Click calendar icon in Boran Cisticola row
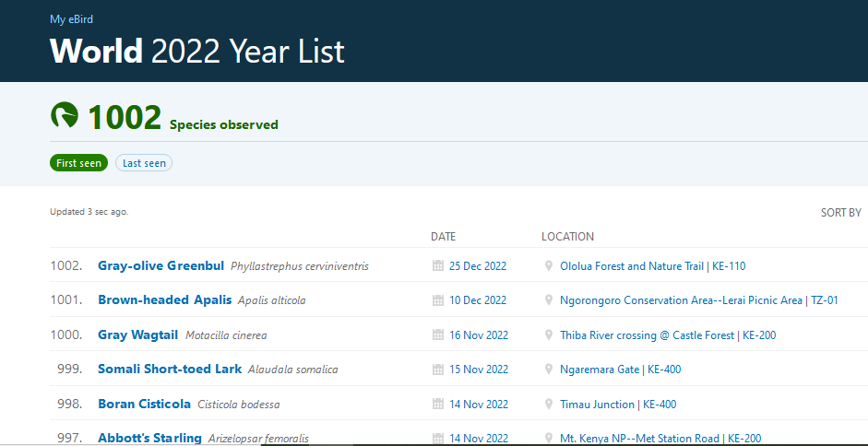The width and height of the screenshot is (868, 446). [x=438, y=405]
